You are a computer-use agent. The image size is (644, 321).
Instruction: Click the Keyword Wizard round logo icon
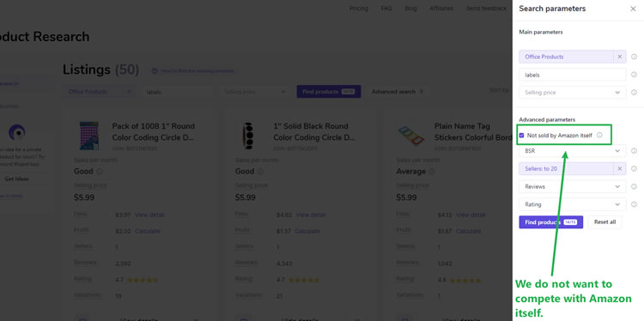(x=17, y=132)
